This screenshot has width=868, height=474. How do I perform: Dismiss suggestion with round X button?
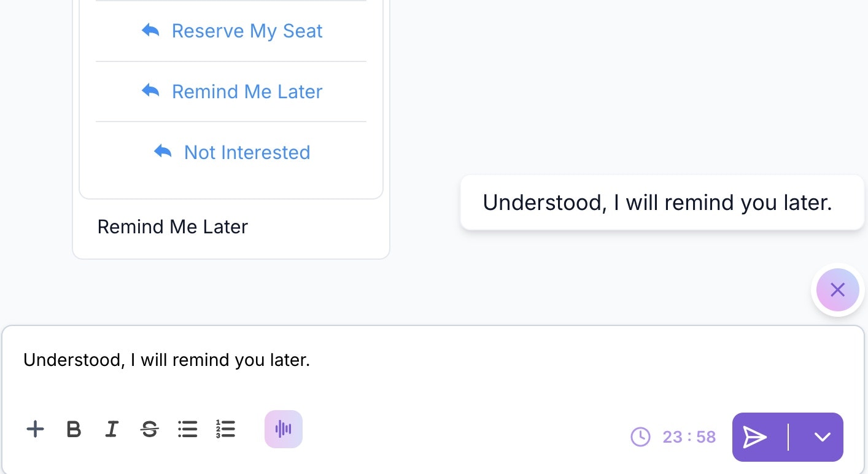[837, 290]
